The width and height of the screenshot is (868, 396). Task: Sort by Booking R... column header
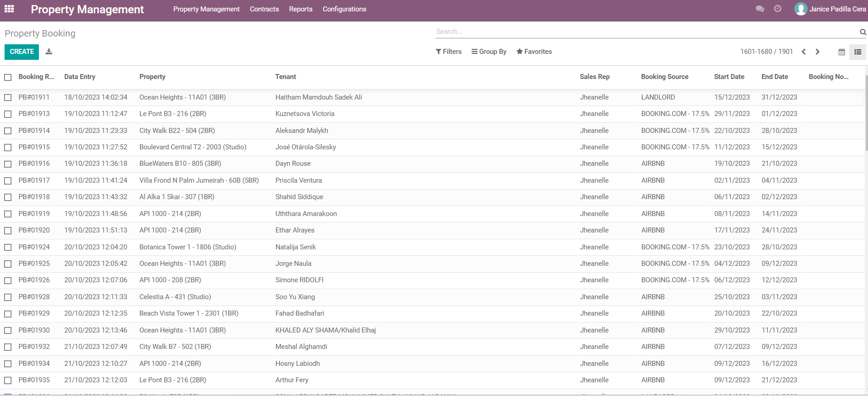[36, 77]
